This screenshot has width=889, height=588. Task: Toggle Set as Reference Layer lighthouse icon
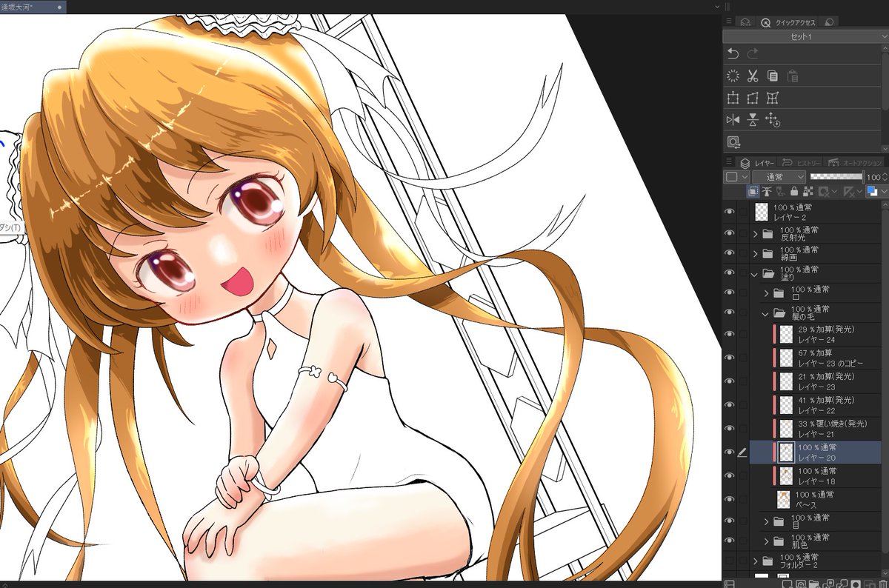pos(767,191)
